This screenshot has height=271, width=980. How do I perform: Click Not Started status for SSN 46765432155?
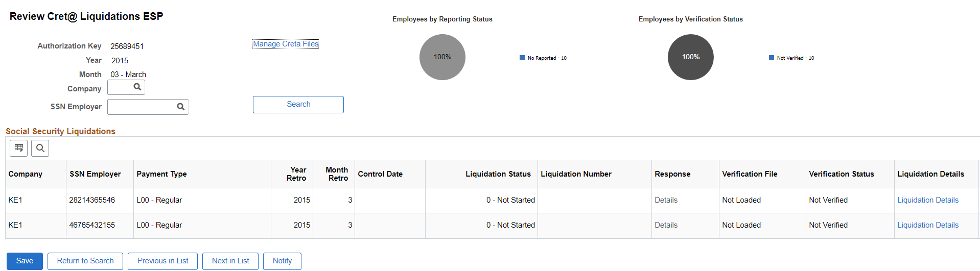(x=510, y=225)
